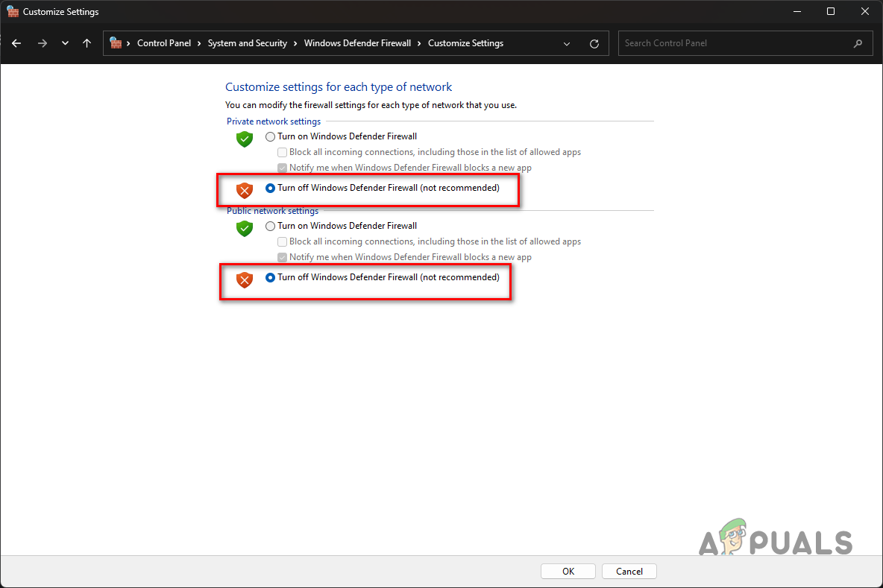Click the red shield icon beside private turn-off option

tap(244, 190)
